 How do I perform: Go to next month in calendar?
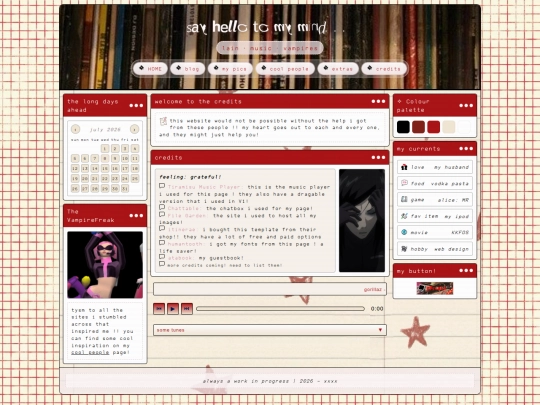pos(134,129)
